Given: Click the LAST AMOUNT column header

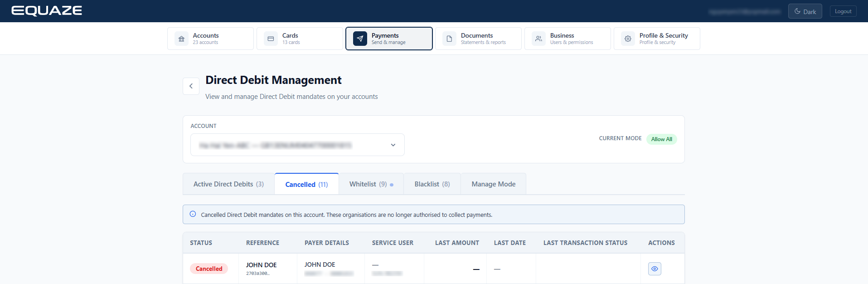Looking at the screenshot, I should point(457,243).
